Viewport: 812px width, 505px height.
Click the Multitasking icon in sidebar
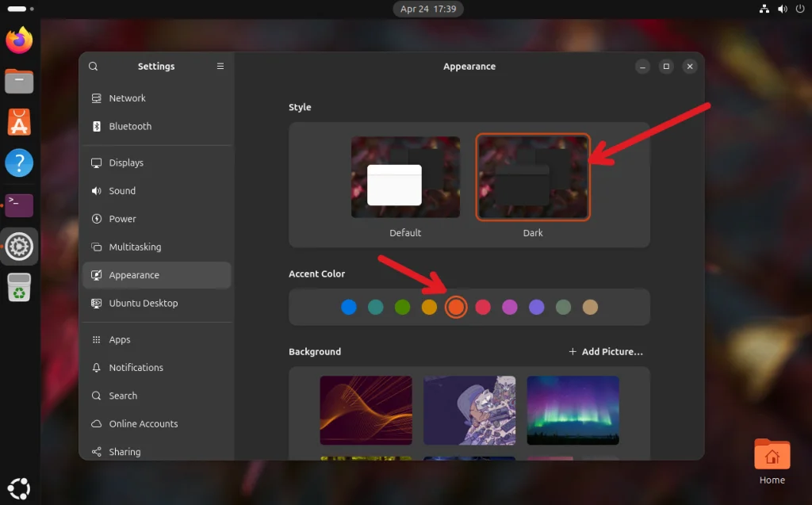pos(96,247)
